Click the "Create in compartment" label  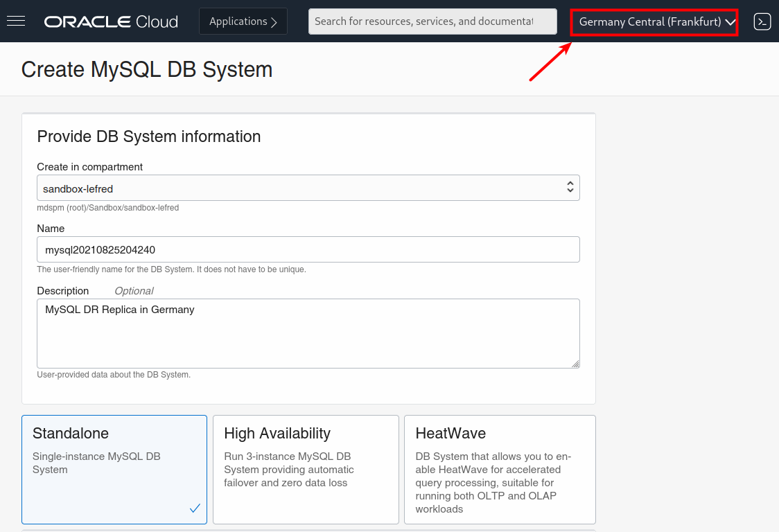tap(90, 167)
